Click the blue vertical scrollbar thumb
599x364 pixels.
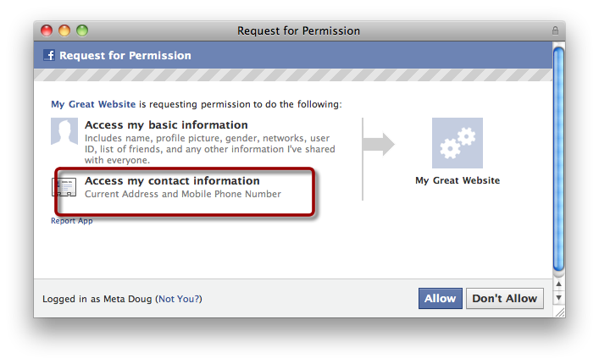(x=559, y=159)
